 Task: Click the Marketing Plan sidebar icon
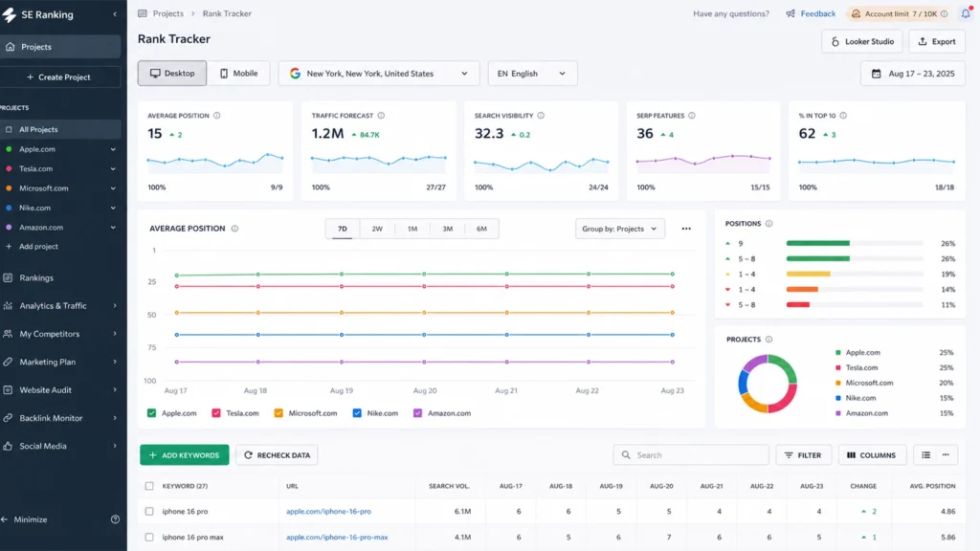tap(8, 362)
